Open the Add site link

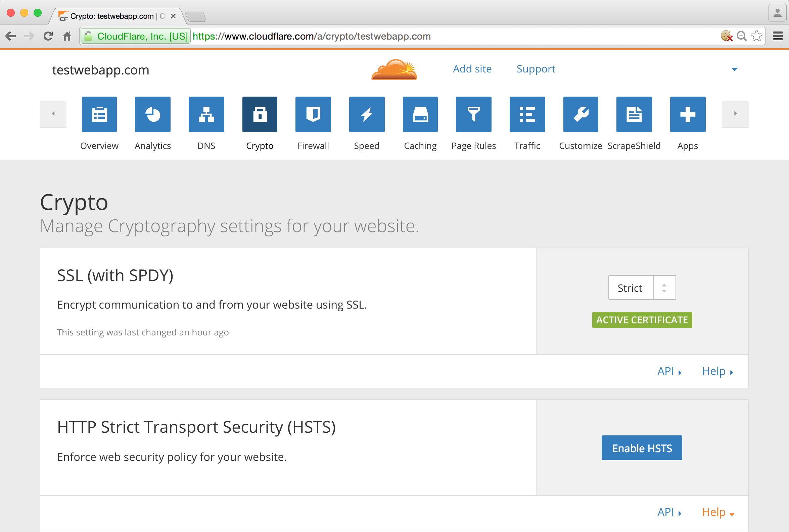tap(472, 69)
